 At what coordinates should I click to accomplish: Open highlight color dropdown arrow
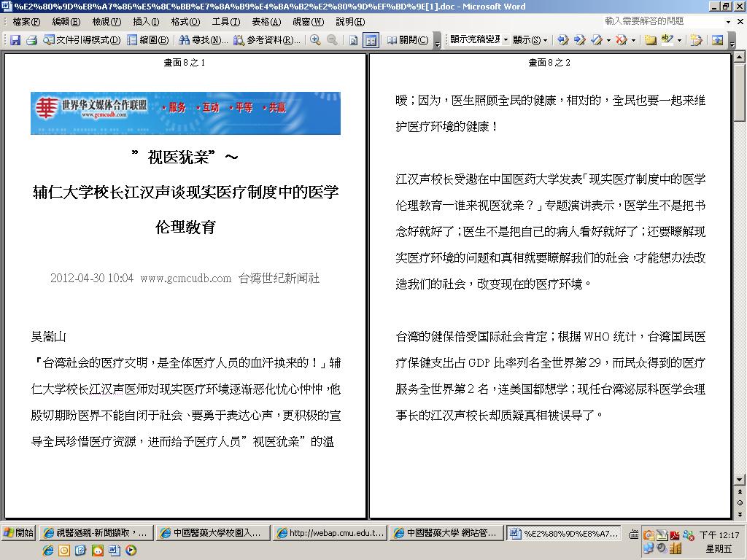(x=679, y=40)
